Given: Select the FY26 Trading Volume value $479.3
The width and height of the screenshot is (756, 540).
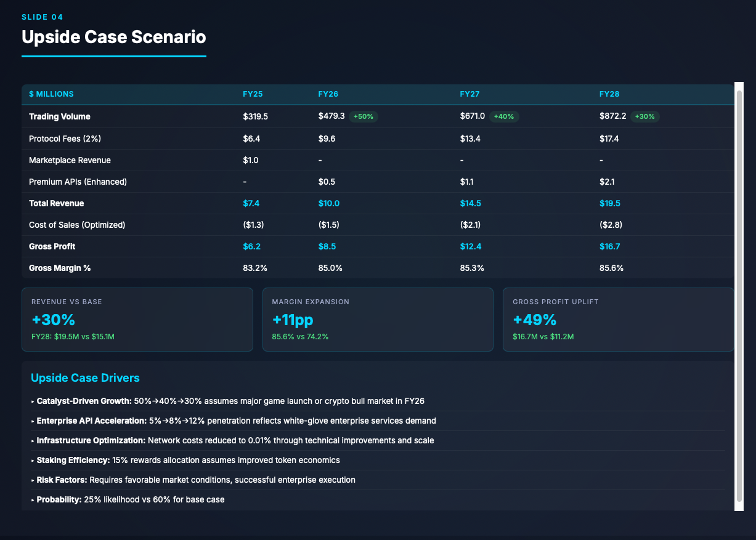Looking at the screenshot, I should pyautogui.click(x=331, y=116).
